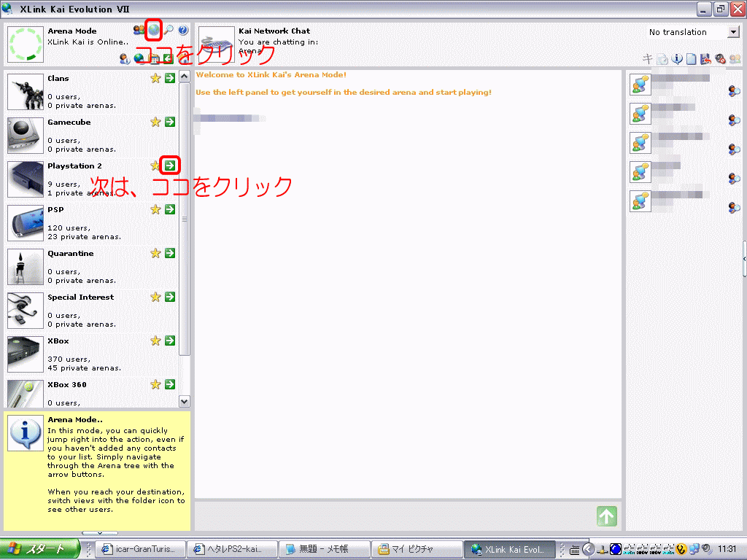Switch to マイ ピクチャ taskbar window
The height and width of the screenshot is (560, 747).
click(x=416, y=549)
